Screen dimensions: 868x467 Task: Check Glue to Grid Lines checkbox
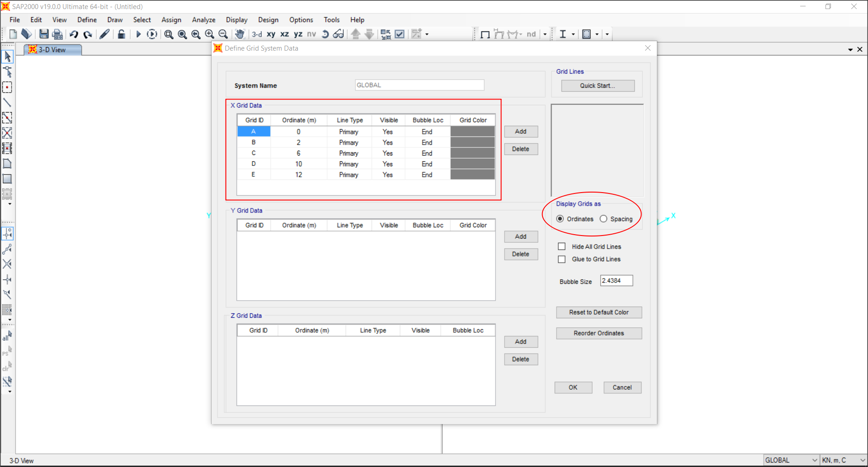pyautogui.click(x=561, y=259)
